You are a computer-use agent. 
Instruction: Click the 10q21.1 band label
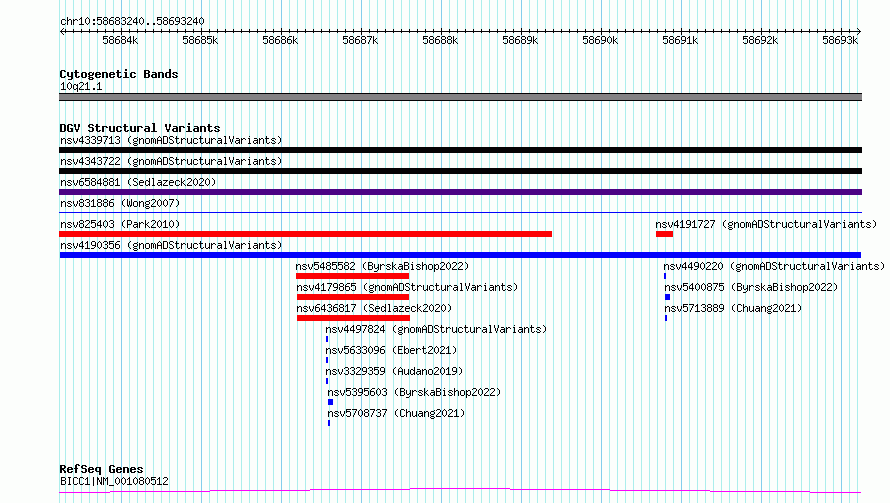pos(81,86)
